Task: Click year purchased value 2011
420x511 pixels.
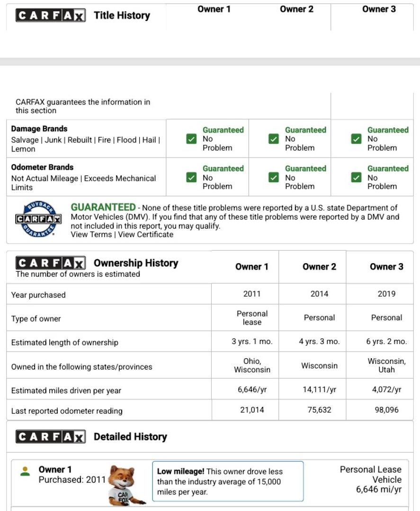Action: [x=252, y=294]
